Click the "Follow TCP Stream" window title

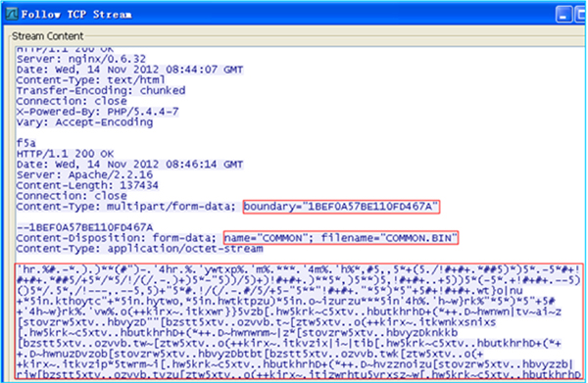point(76,15)
